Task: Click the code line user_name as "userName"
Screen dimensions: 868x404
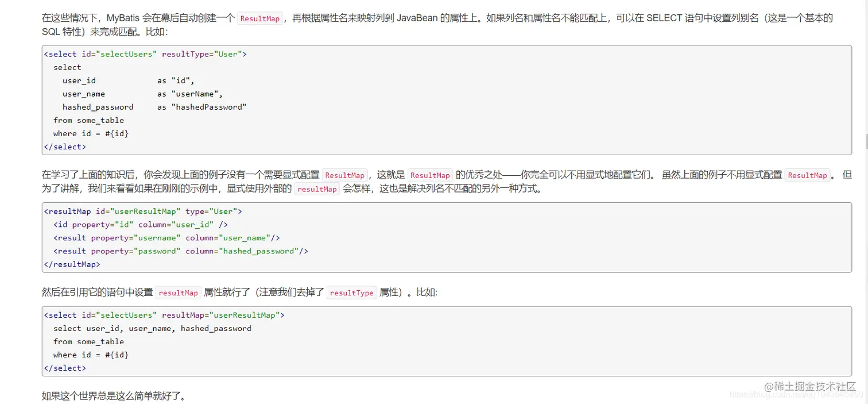Action: point(142,94)
